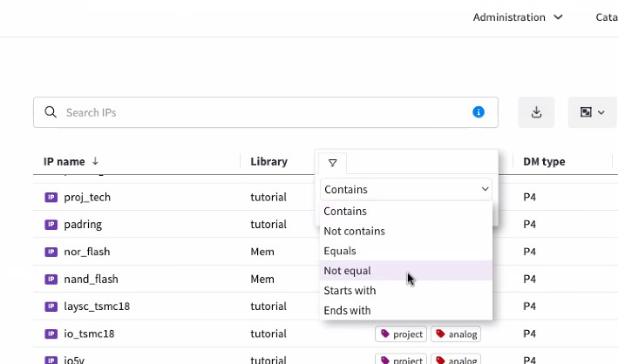Click the IP icon beside padring
Viewport: 618px width, 364px height.
coord(51,225)
